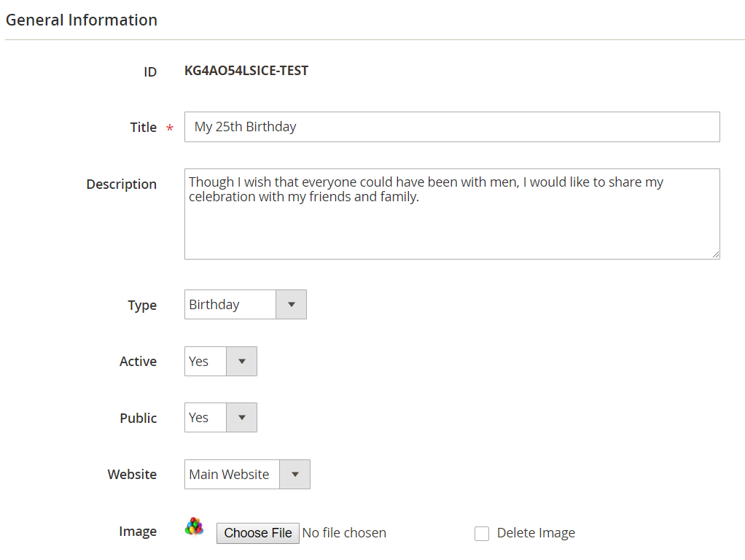Click the Description field label

pos(122,184)
